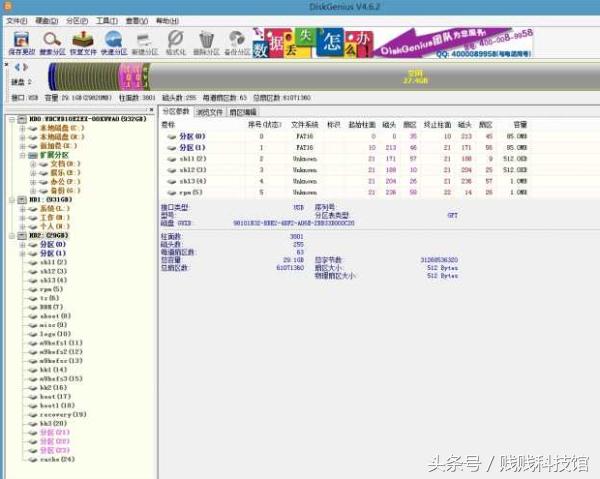This screenshot has width=600, height=479.
Task: Click the HD2 hard disk icon in tree
Action: 23,236
